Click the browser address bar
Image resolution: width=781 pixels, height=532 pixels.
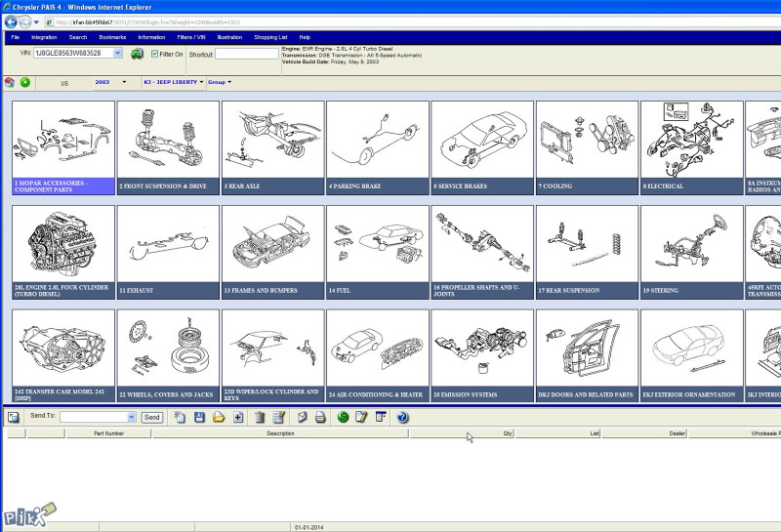click(413, 22)
